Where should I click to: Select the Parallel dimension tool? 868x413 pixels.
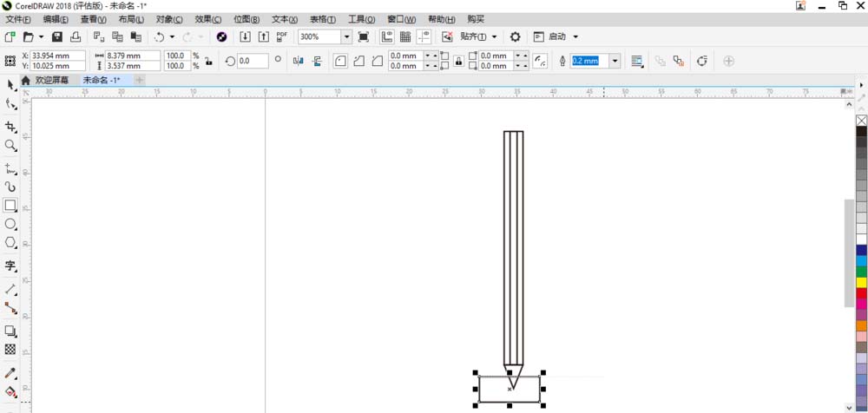(x=10, y=289)
